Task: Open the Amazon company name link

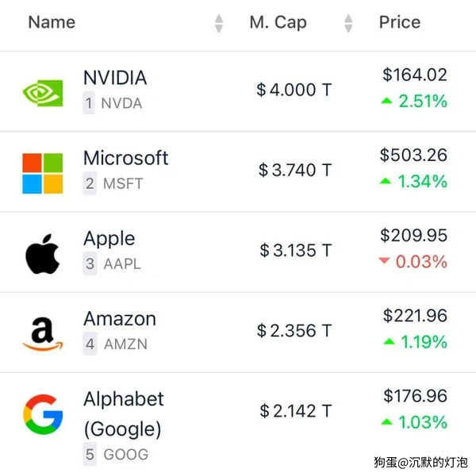Action: click(x=119, y=318)
